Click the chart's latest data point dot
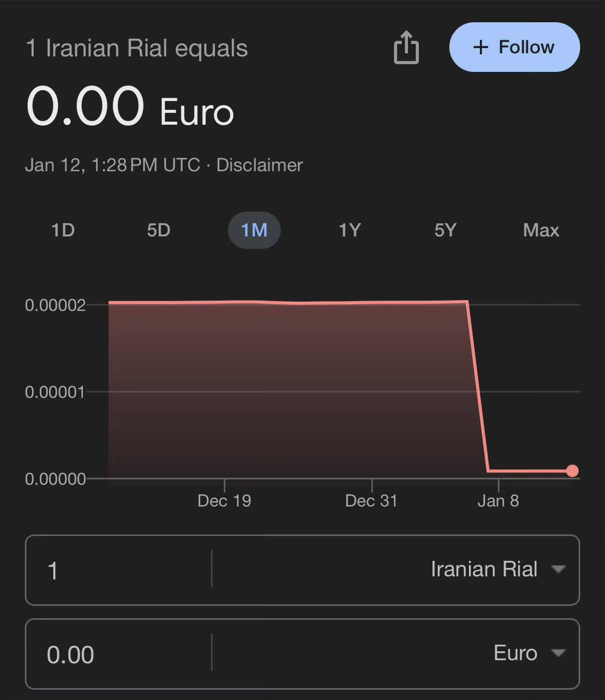The width and height of the screenshot is (605, 700). click(x=572, y=471)
